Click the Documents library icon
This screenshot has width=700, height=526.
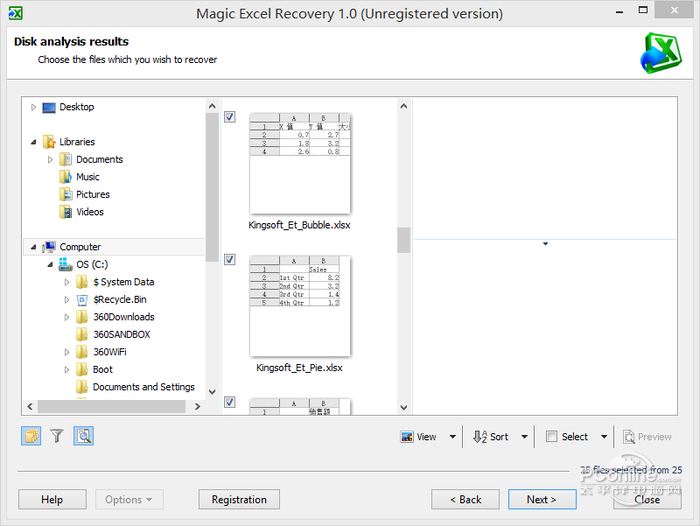point(66,159)
